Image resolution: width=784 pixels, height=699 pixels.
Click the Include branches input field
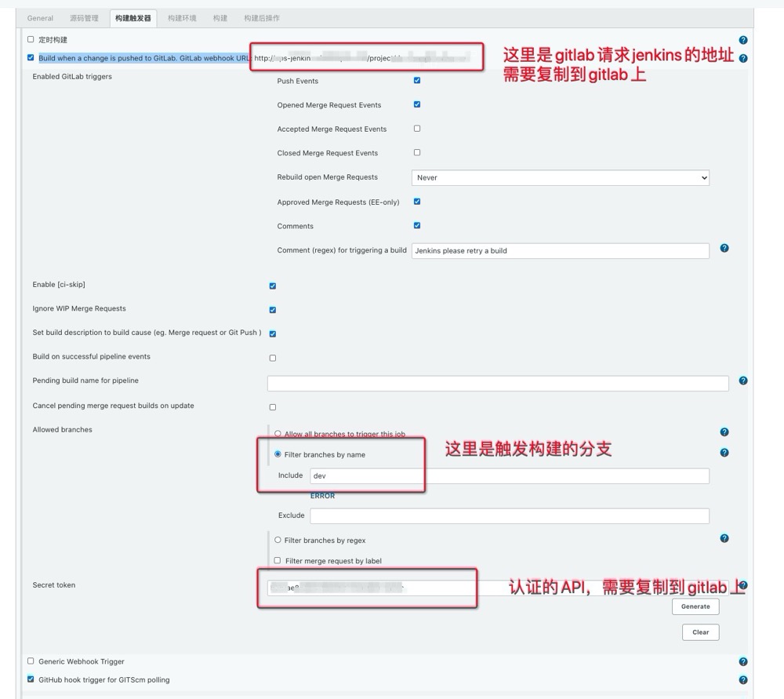coord(510,476)
